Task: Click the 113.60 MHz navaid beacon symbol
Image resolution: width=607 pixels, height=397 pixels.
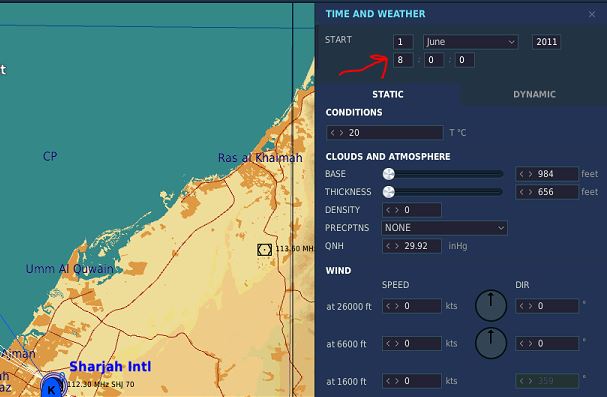Action: click(x=264, y=250)
